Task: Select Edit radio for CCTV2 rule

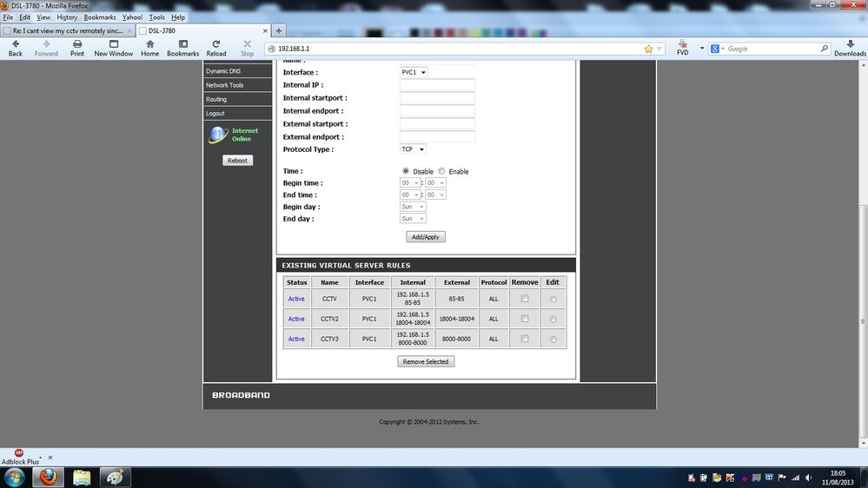Action: 553,320
